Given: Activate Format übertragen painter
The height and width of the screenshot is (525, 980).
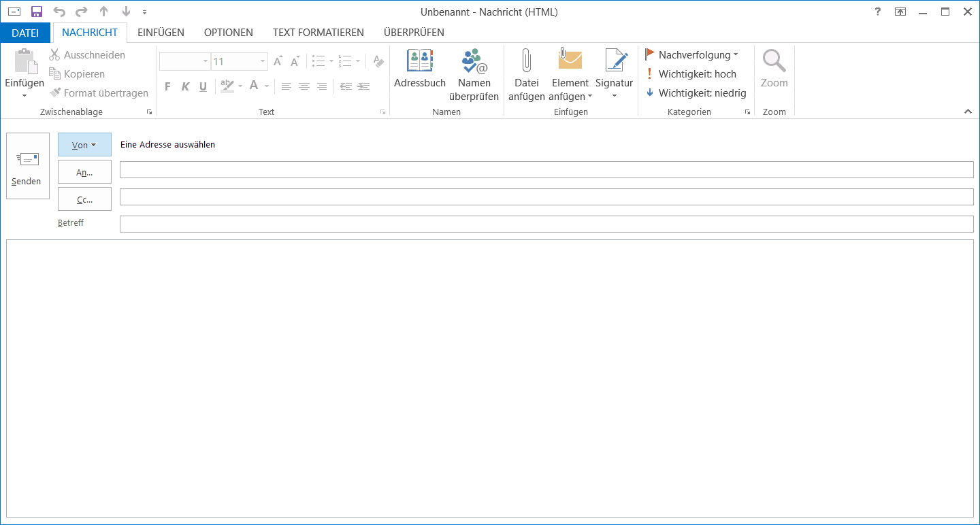Looking at the screenshot, I should tap(99, 93).
